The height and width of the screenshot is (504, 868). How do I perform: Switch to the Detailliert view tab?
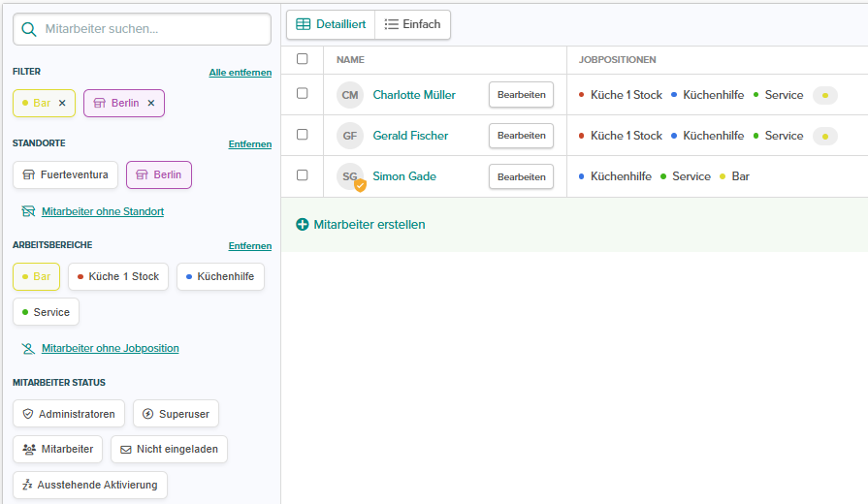331,24
